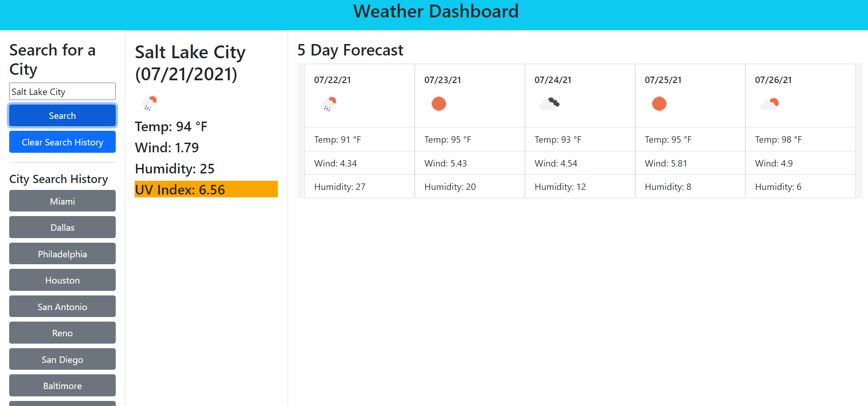Select San Antonio from the history list
This screenshot has height=406, width=868.
(x=62, y=306)
